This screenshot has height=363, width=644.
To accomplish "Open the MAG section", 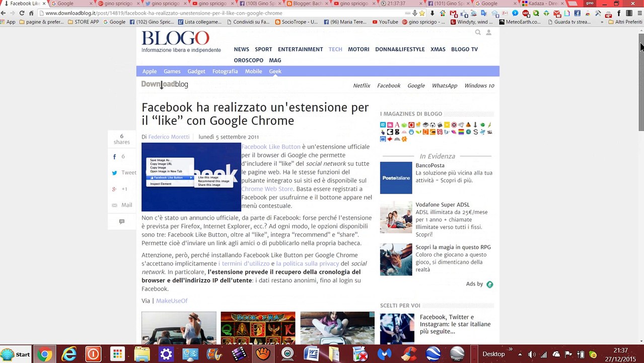I will (275, 60).
